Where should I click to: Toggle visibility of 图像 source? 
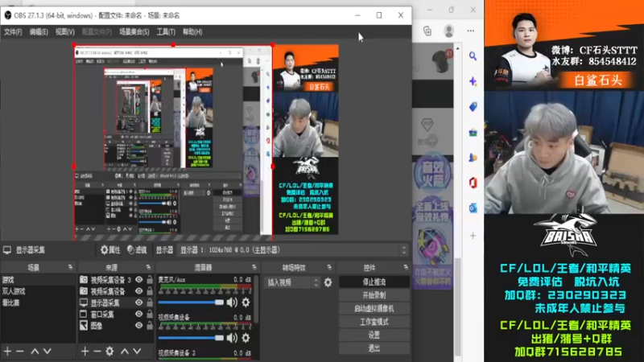[x=139, y=326]
